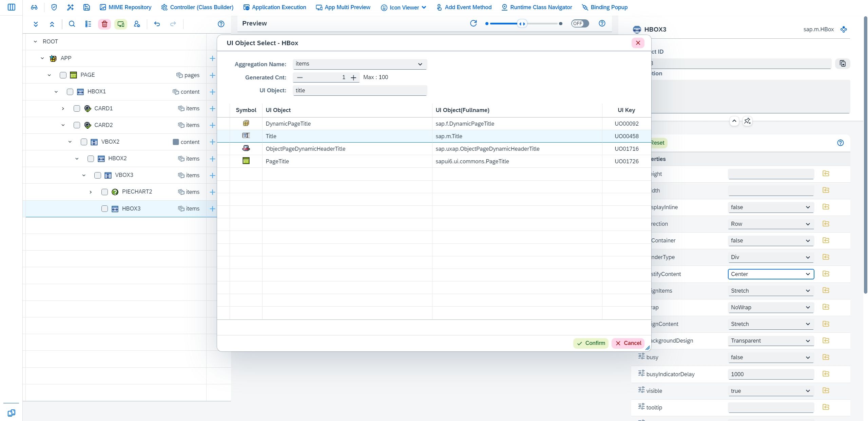Viewport: 868px width, 421px height.
Task: Click the unpin icon below description area
Action: 747,121
